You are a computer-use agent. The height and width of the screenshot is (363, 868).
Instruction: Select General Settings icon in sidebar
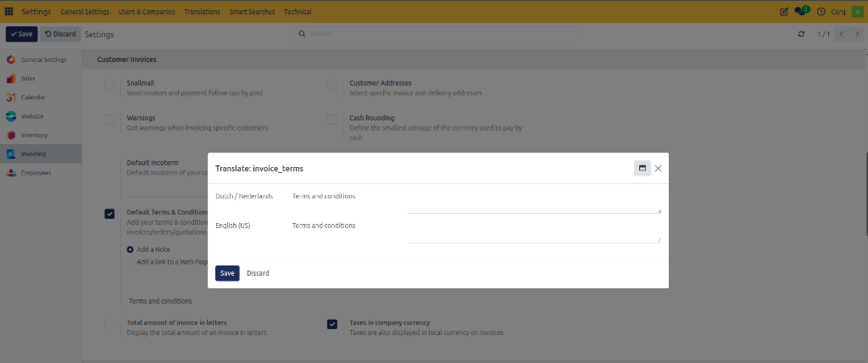(x=11, y=60)
